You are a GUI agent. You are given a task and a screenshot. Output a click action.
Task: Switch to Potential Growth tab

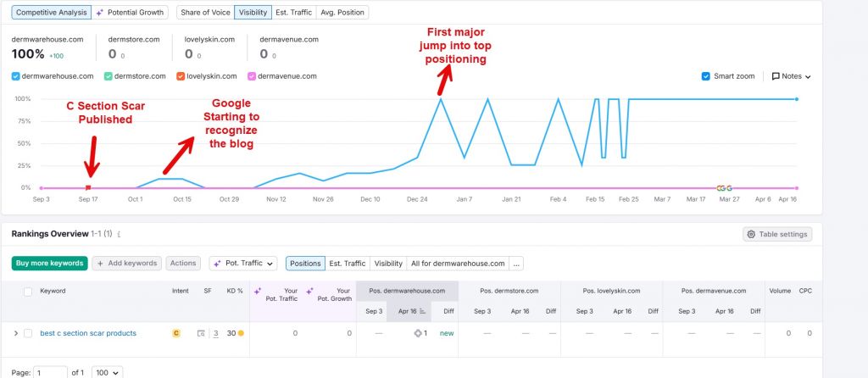pyautogui.click(x=130, y=12)
